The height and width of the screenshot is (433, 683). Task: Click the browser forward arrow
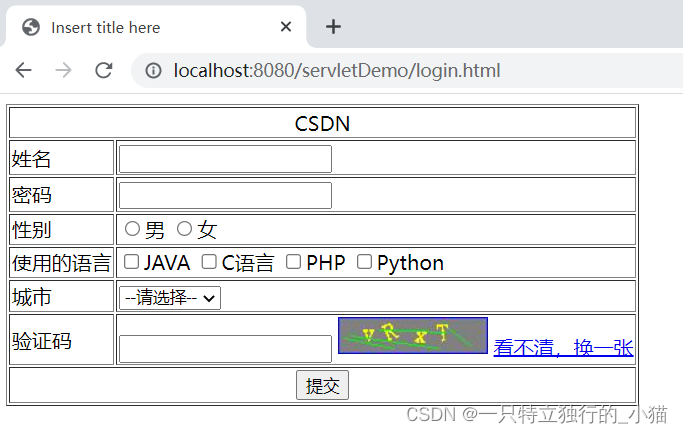[63, 70]
